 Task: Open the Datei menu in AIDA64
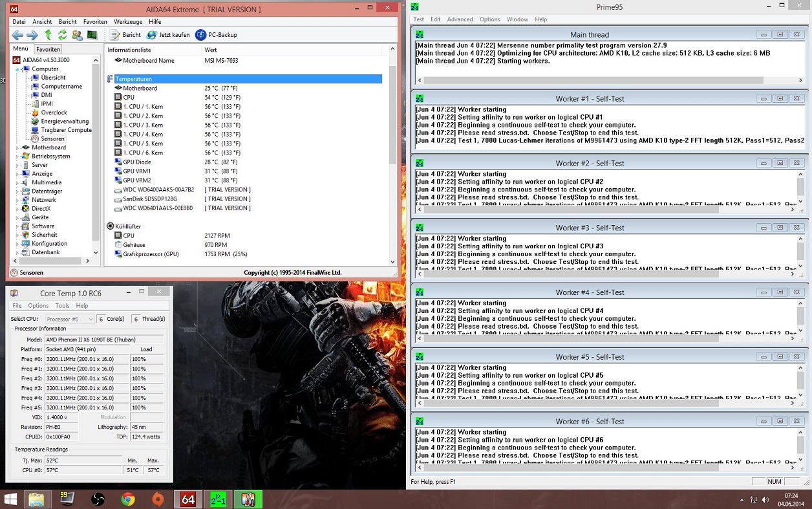19,22
